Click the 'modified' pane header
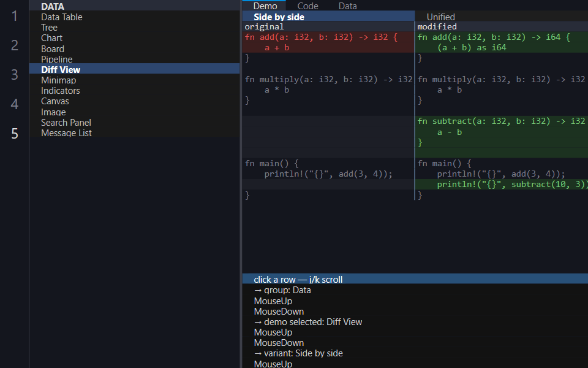Image resolution: width=588 pixels, height=368 pixels. tap(502, 26)
